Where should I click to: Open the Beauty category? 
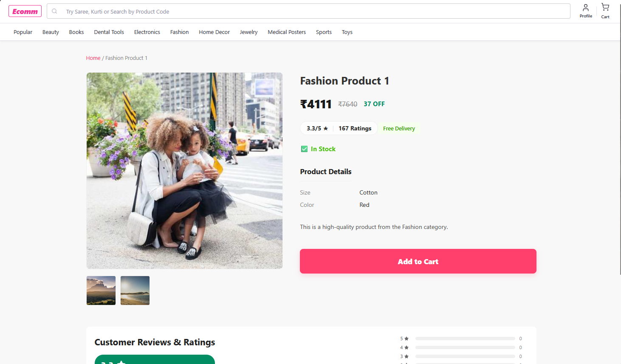pyautogui.click(x=51, y=32)
